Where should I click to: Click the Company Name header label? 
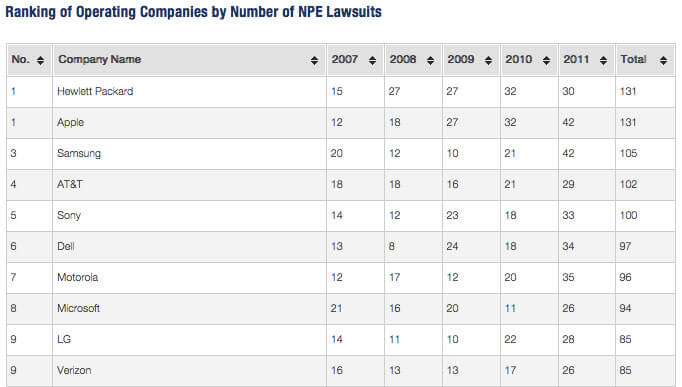click(x=100, y=60)
